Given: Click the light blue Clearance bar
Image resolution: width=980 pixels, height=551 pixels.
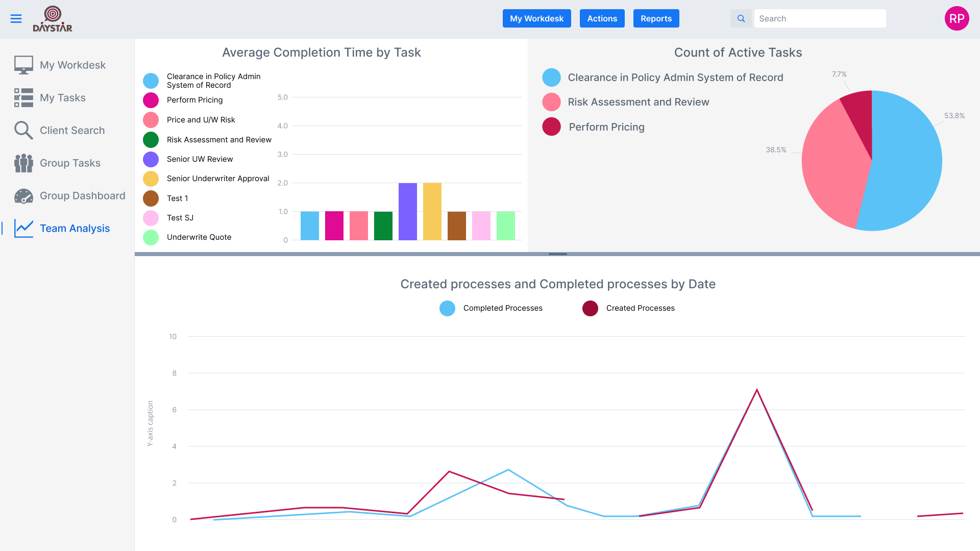Looking at the screenshot, I should [310, 226].
